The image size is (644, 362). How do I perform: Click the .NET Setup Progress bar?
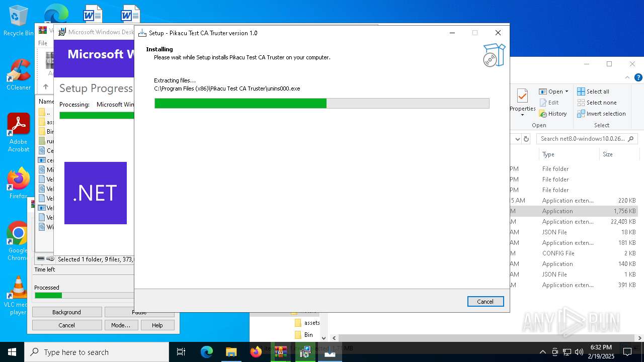97,115
